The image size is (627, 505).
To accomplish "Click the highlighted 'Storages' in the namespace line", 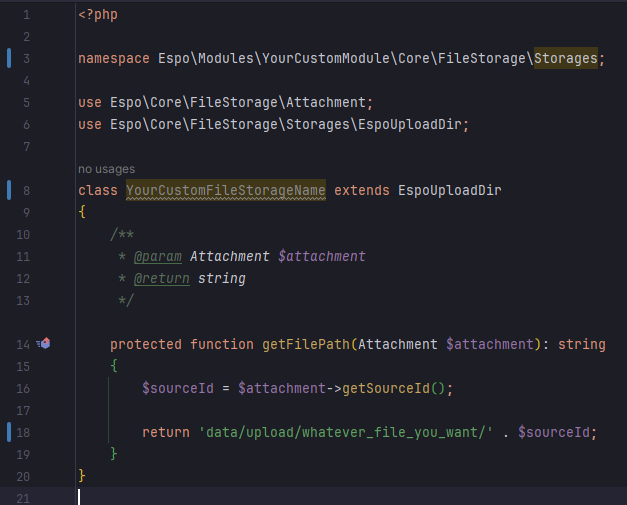I will [x=565, y=58].
